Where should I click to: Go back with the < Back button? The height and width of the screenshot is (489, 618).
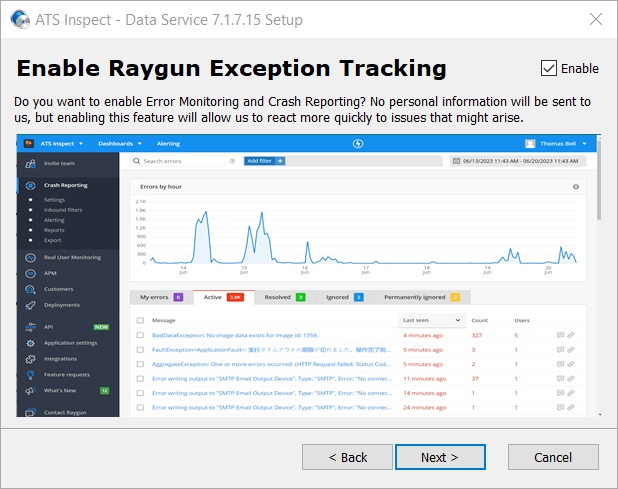click(347, 457)
